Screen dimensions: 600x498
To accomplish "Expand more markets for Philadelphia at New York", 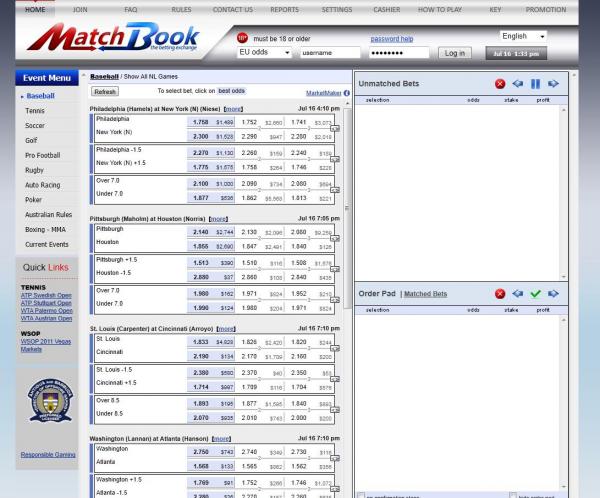I will point(233,109).
